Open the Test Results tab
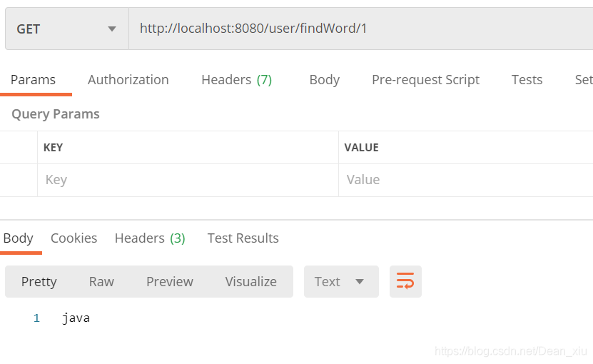Viewport: 593px width, 364px height. pos(243,238)
